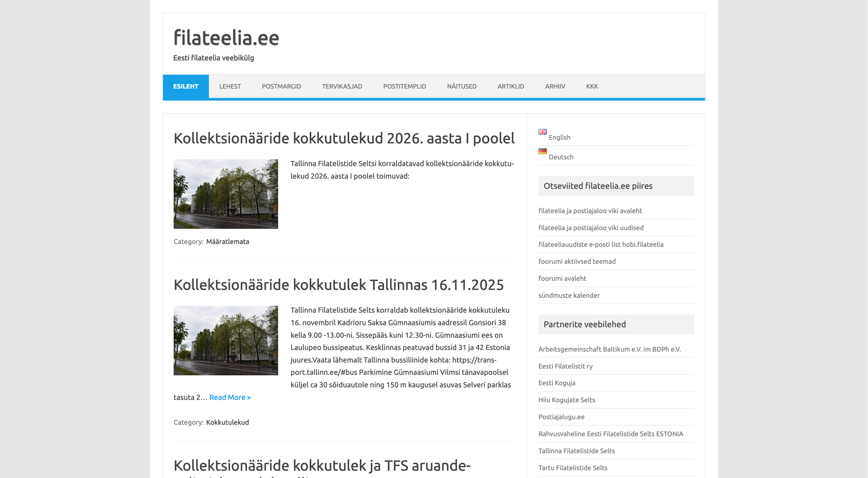Viewport: 868px width, 478px height.
Task: Open Tallinna Filatelistide Selts partner link
Action: pyautogui.click(x=576, y=451)
